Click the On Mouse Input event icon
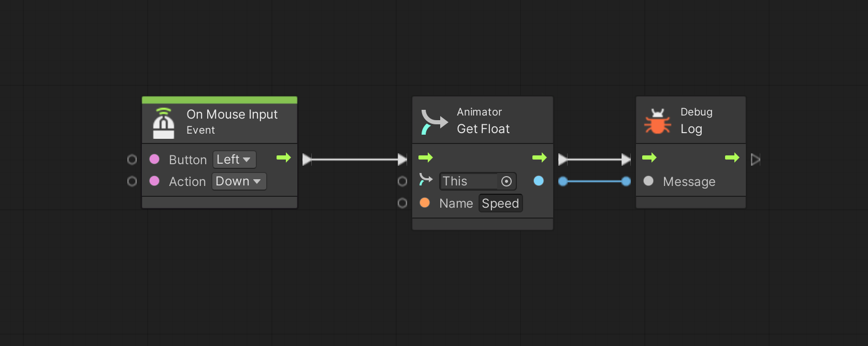 [164, 123]
